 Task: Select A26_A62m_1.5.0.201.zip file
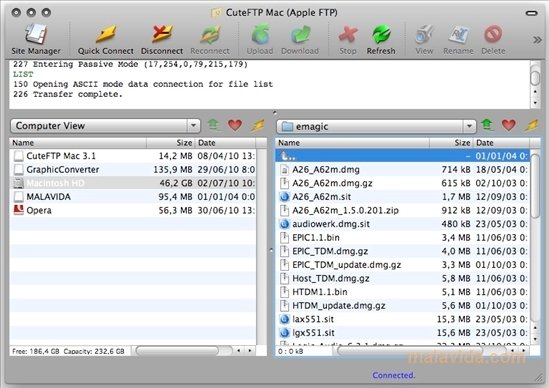coord(403,210)
